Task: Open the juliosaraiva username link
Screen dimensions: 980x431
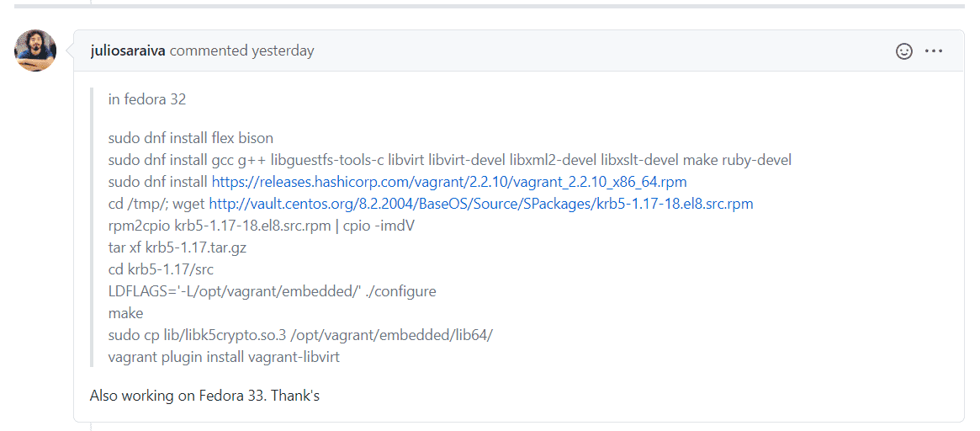Action: click(x=128, y=51)
